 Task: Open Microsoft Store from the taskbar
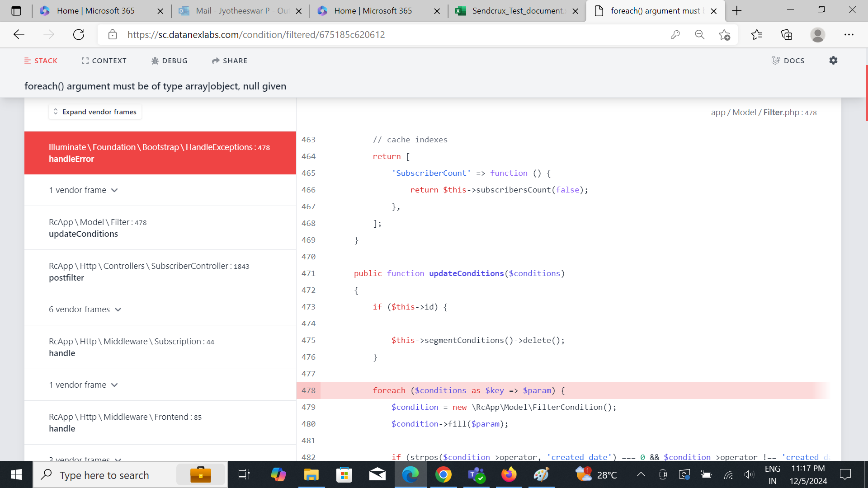[344, 474]
